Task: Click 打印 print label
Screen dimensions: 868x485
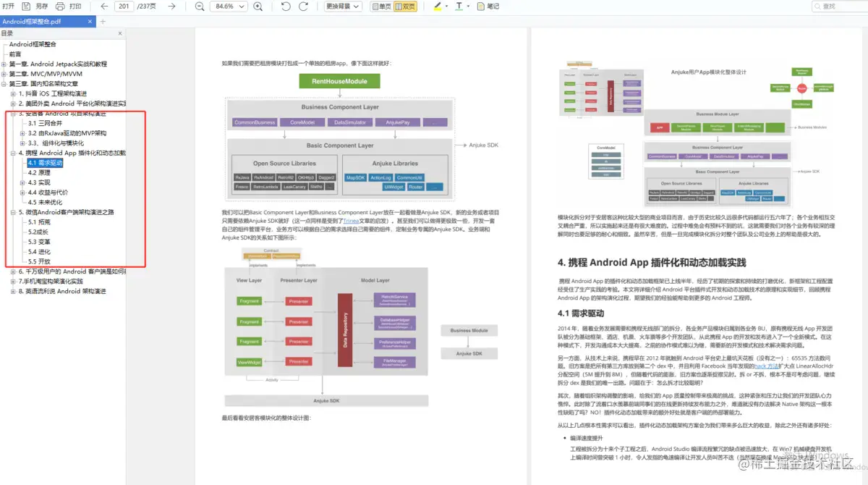Action: pyautogui.click(x=75, y=7)
